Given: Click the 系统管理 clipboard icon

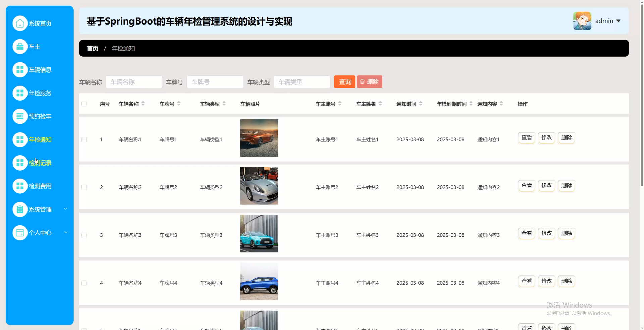Looking at the screenshot, I should pyautogui.click(x=20, y=209).
